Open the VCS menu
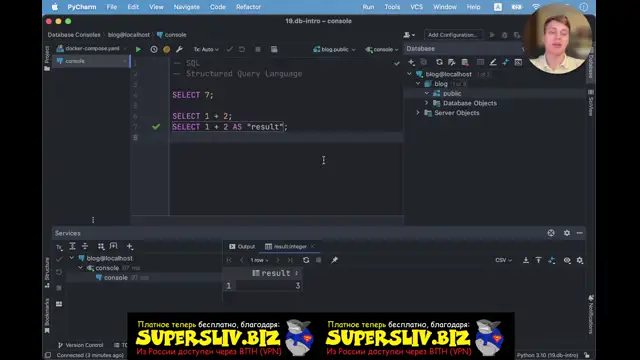The width and height of the screenshot is (640, 360). coord(416,7)
